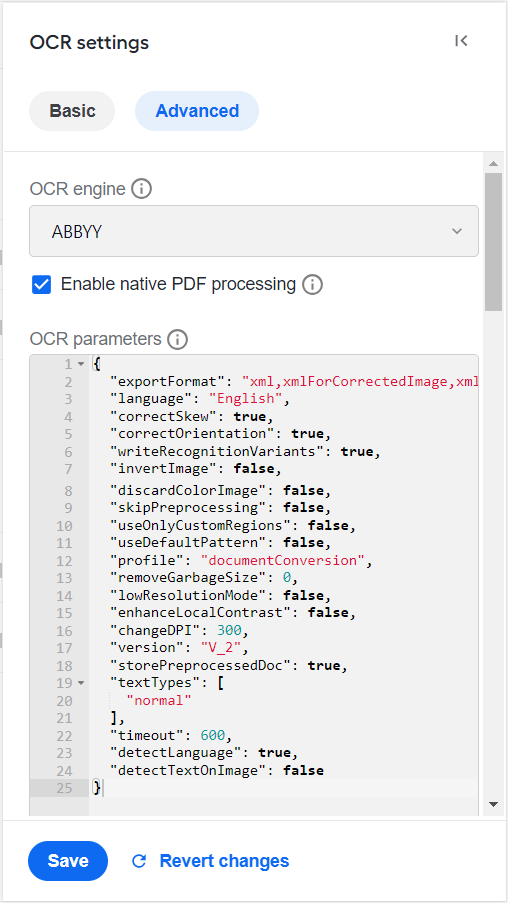Open the ABBYY OCR engine dropdown
The width and height of the screenshot is (508, 903).
254,231
